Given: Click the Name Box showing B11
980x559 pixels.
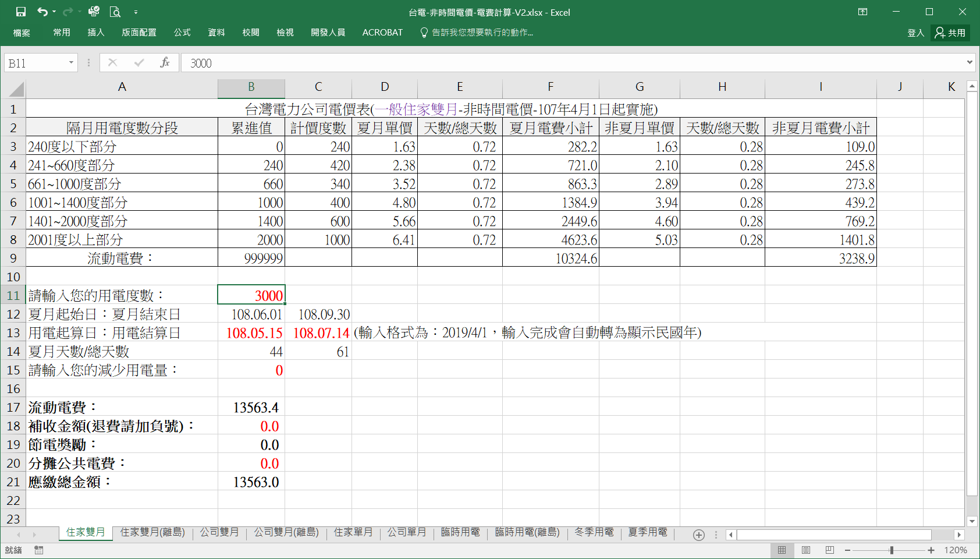Looking at the screenshot, I should point(35,63).
